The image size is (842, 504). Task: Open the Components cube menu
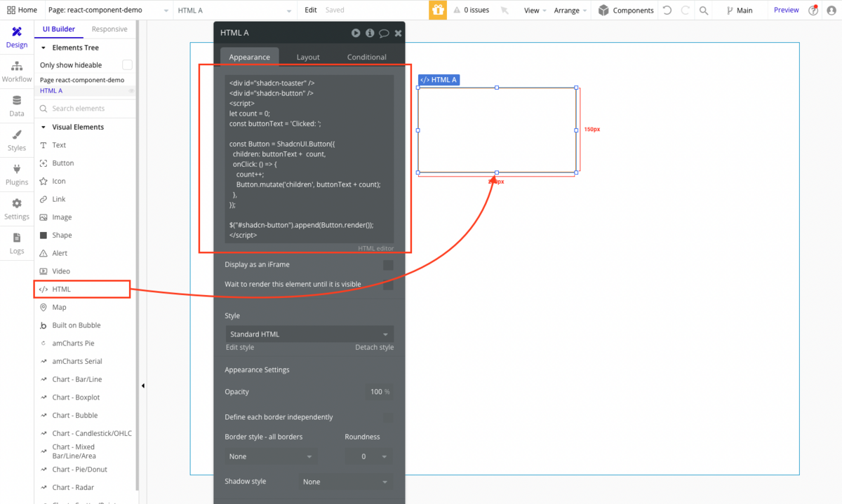pyautogui.click(x=625, y=10)
